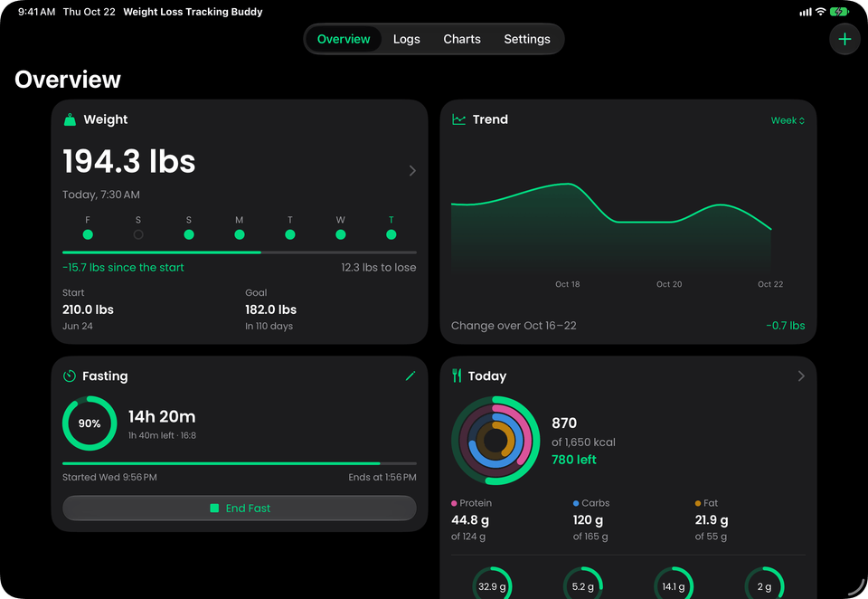Screen dimensions: 868x599
Task: Click Change over Oct 16–22 label
Action: tap(514, 326)
